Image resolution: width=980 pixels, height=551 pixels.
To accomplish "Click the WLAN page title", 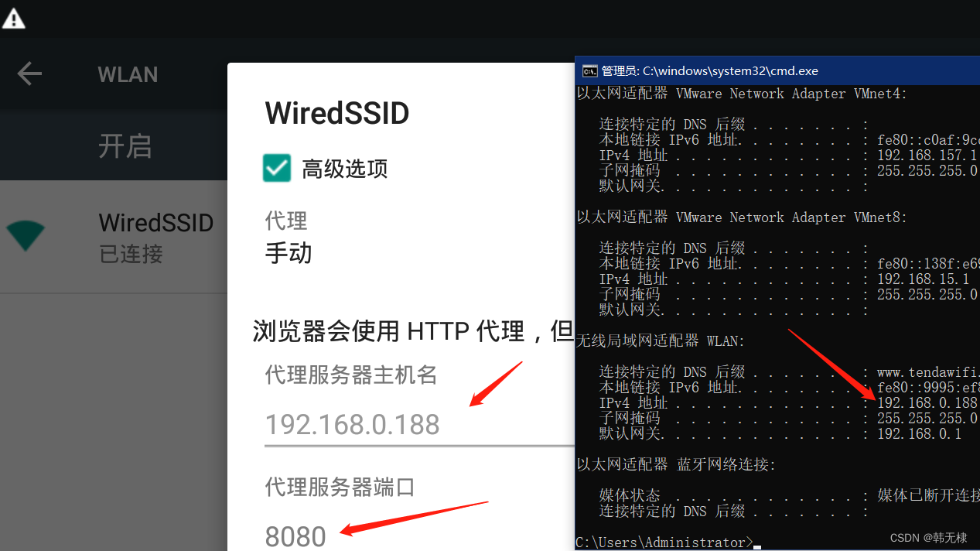I will 128,75.
